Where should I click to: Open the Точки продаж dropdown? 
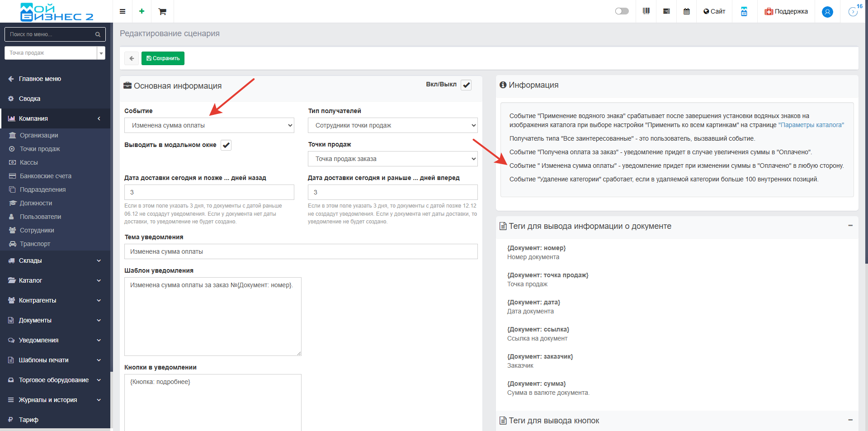[392, 159]
